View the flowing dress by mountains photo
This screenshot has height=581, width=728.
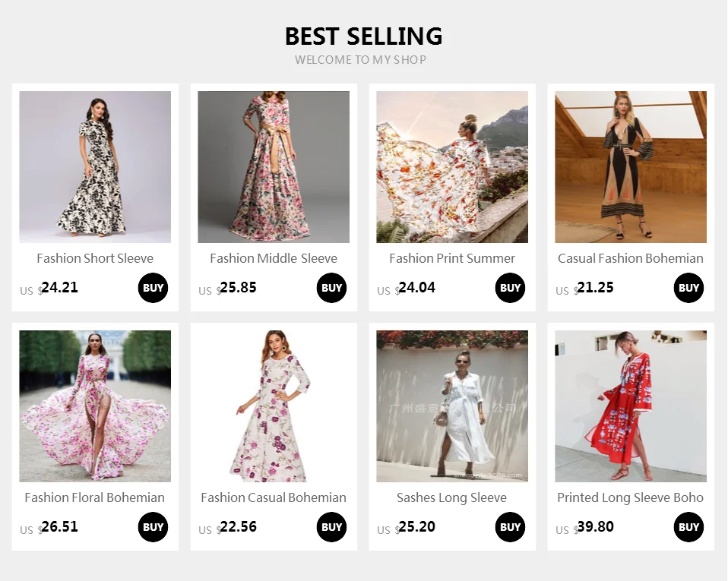point(452,167)
